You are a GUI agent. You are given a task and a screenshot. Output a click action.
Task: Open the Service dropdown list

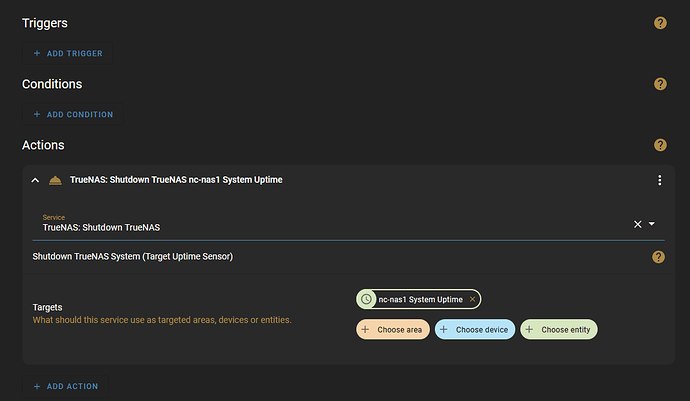pyautogui.click(x=652, y=224)
